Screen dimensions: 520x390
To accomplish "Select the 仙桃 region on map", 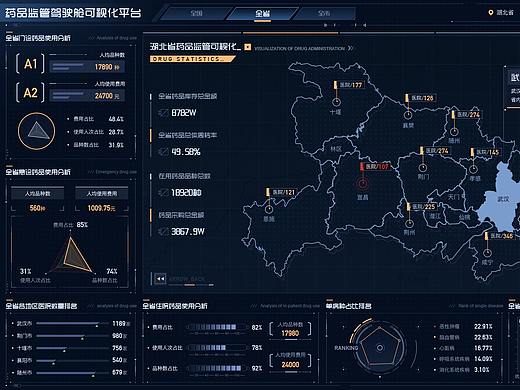I will (x=464, y=217).
